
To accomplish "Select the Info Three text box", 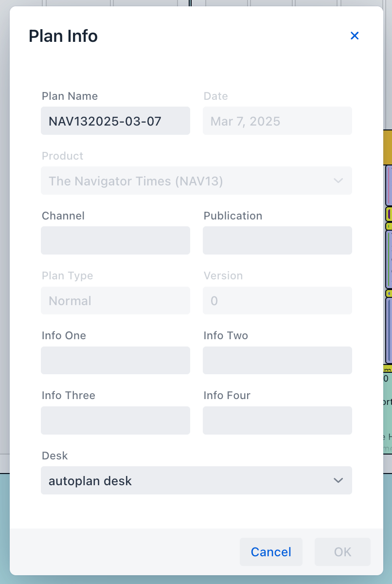I will click(115, 420).
